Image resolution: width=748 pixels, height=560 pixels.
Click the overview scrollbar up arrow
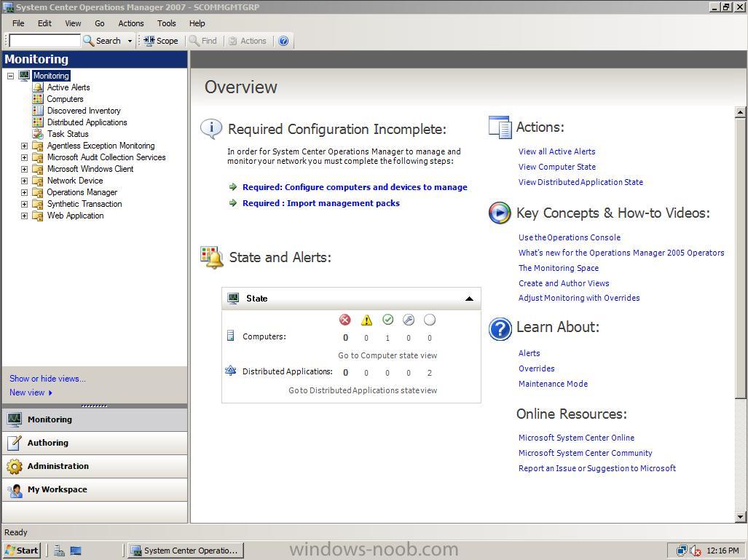(740, 113)
